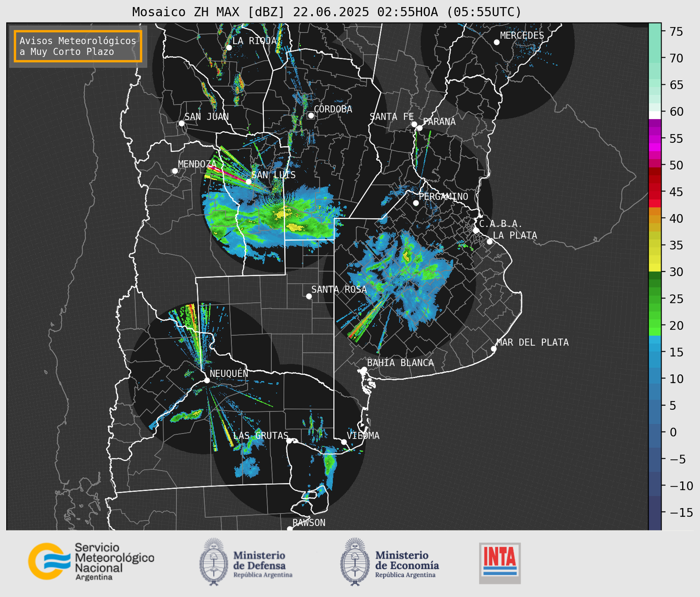This screenshot has width=700, height=597.
Task: Select the SANTA ROSA city marker
Action: [309, 296]
